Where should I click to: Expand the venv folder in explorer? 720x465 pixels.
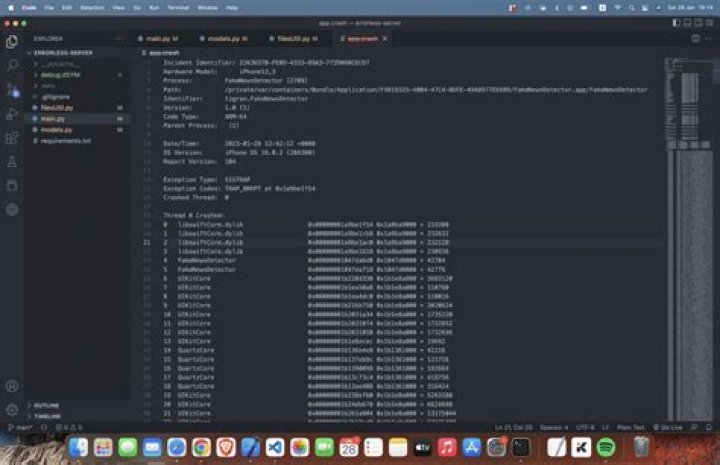(x=77, y=86)
